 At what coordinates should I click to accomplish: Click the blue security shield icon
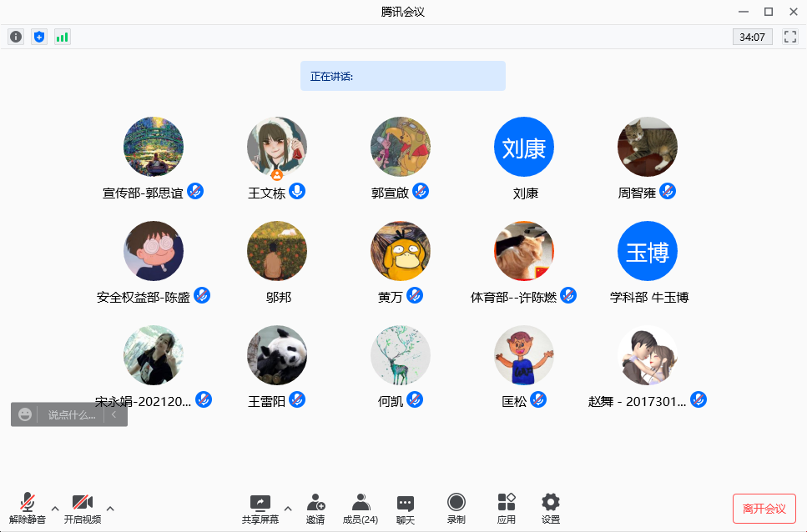click(39, 37)
